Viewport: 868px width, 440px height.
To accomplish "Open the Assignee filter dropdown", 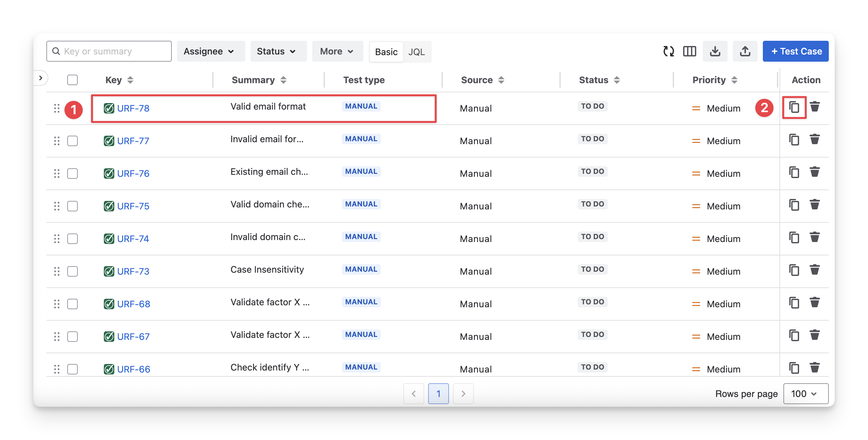I will coord(210,51).
